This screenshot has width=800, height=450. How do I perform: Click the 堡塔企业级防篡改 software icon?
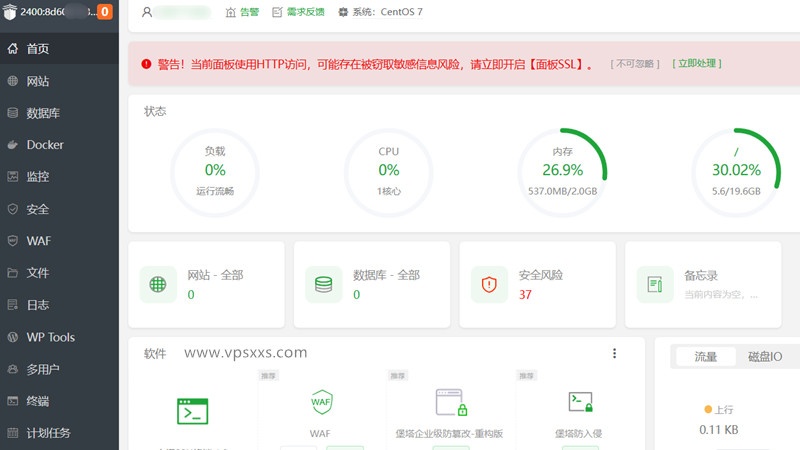pyautogui.click(x=451, y=402)
